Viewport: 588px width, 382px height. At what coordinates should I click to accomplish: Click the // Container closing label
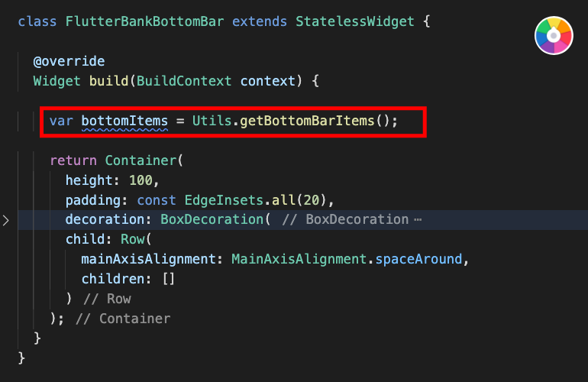tap(123, 319)
